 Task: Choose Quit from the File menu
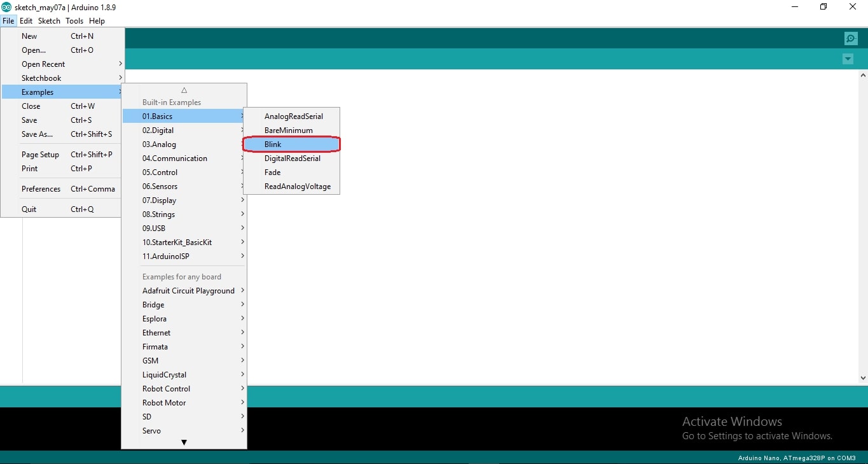pos(62,209)
